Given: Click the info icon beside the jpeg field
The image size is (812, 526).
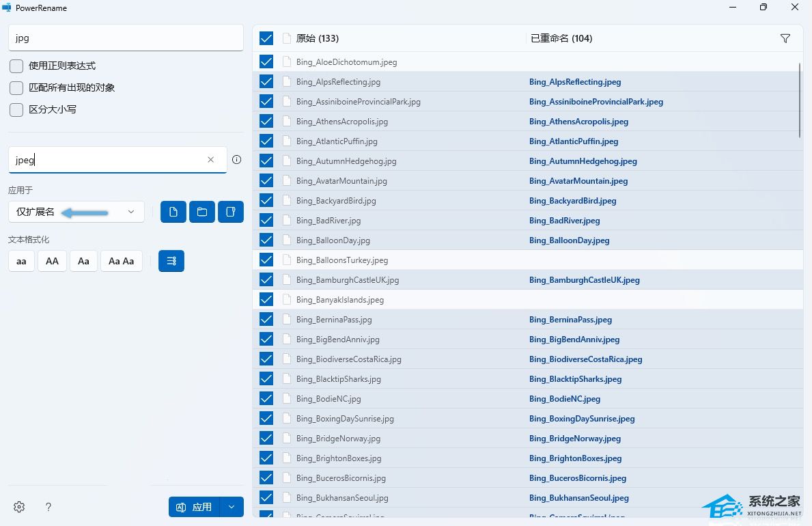Looking at the screenshot, I should point(236,160).
